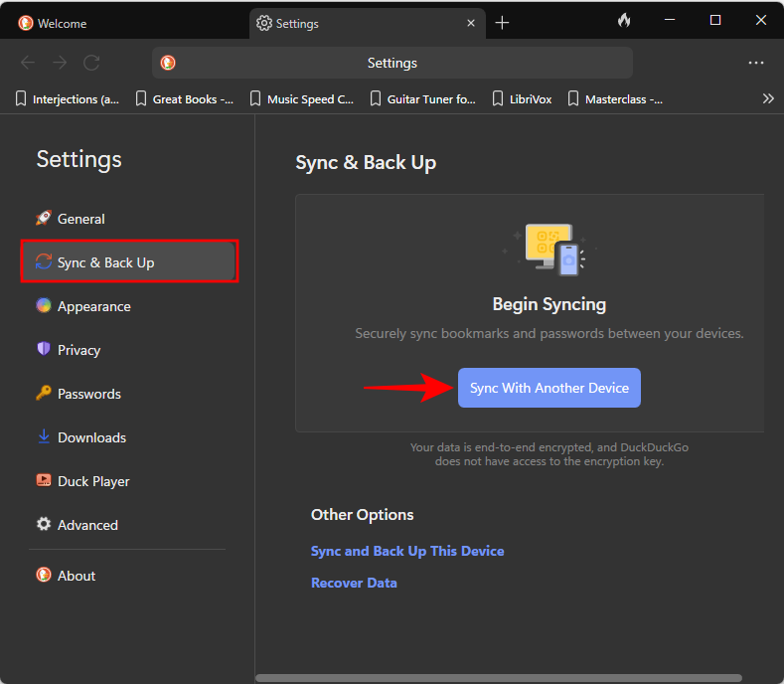Click the horizontal scrollbar at bottom
Screen dimensions: 784x684
pos(499,678)
